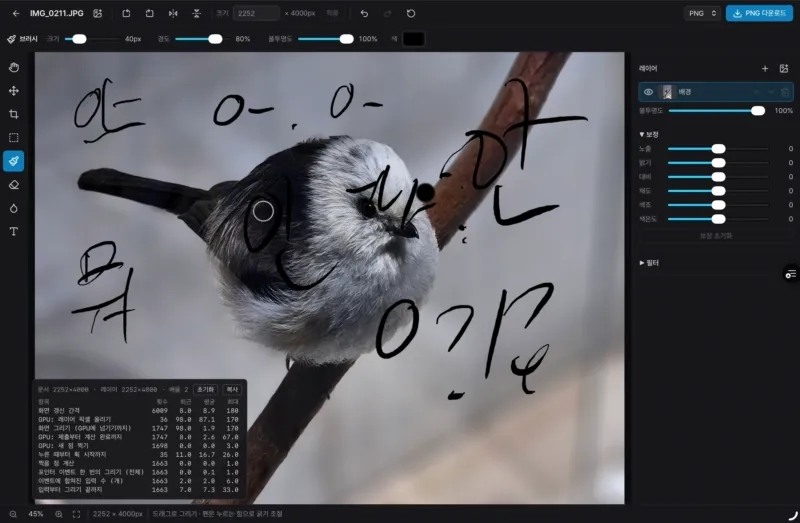The width and height of the screenshot is (800, 523).
Task: Adjust the brush 크기 size slider
Action: pos(92,39)
